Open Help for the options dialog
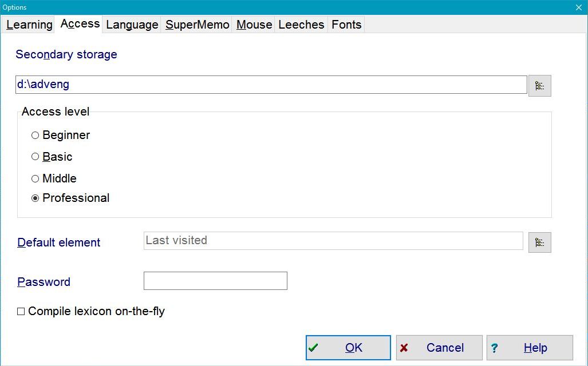588x366 pixels. (530, 348)
